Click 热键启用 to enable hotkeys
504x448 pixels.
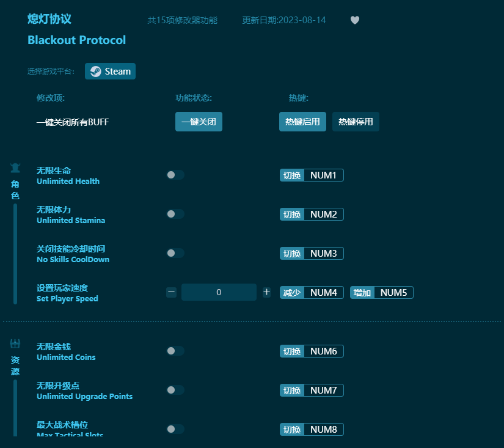(x=302, y=122)
